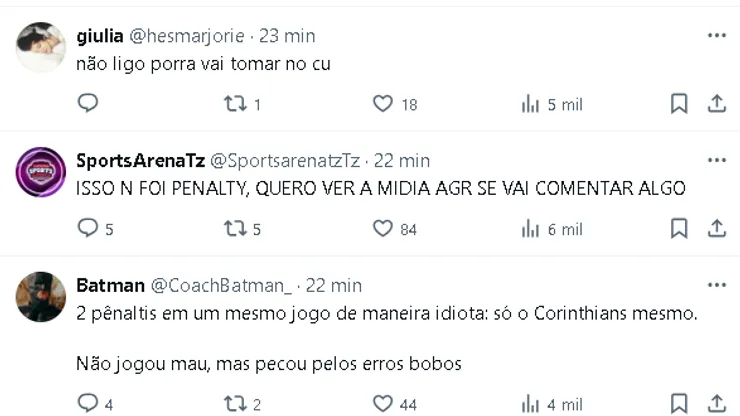Like SportsArenaTz's tweet with 84 likes
The height and width of the screenshot is (416, 740).
click(x=383, y=229)
